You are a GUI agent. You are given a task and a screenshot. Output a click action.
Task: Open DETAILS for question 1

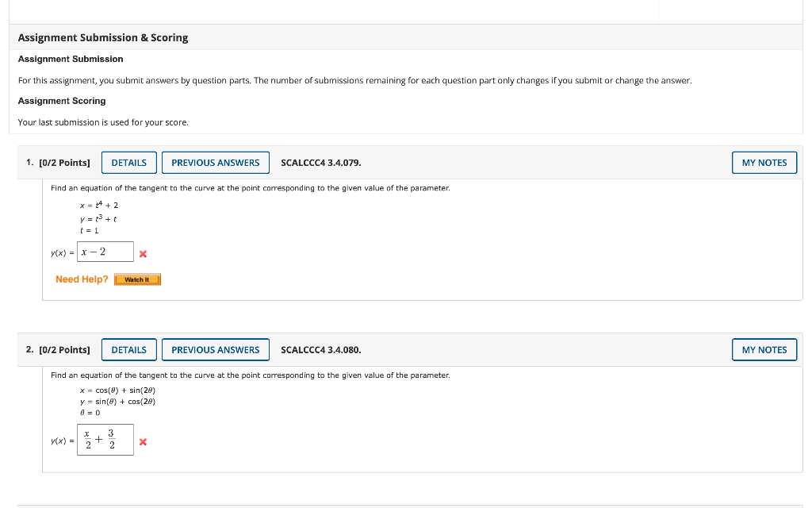[x=128, y=162]
